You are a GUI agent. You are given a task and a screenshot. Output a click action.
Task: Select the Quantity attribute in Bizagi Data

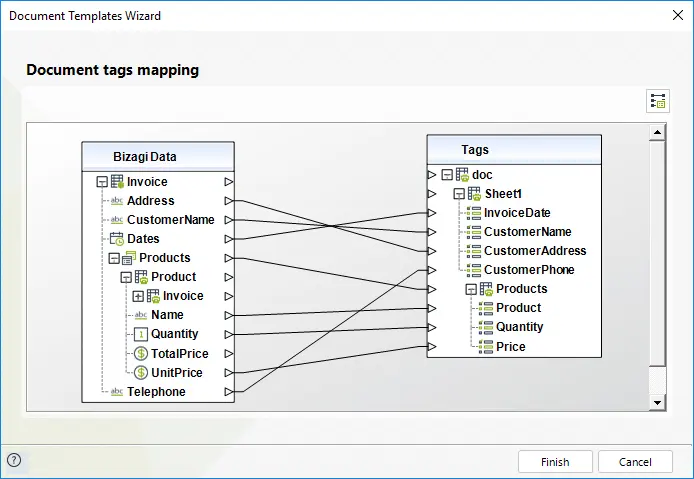point(174,334)
